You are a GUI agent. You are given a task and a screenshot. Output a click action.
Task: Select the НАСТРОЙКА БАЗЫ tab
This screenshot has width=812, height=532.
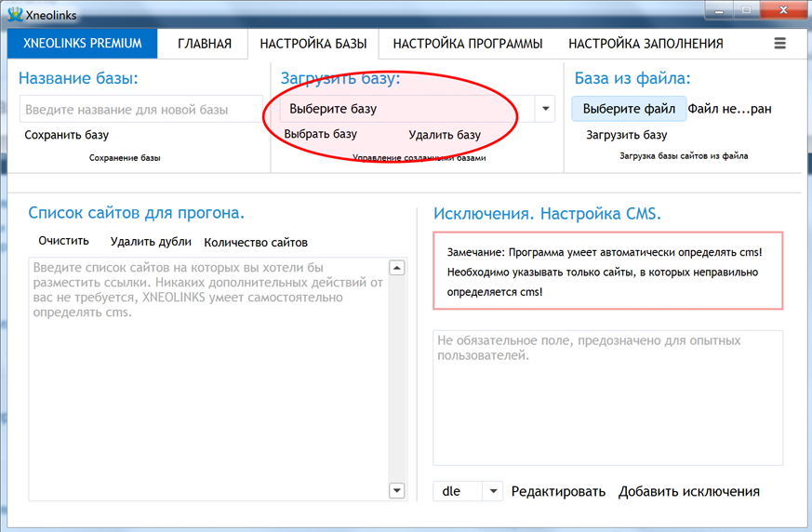click(x=313, y=44)
